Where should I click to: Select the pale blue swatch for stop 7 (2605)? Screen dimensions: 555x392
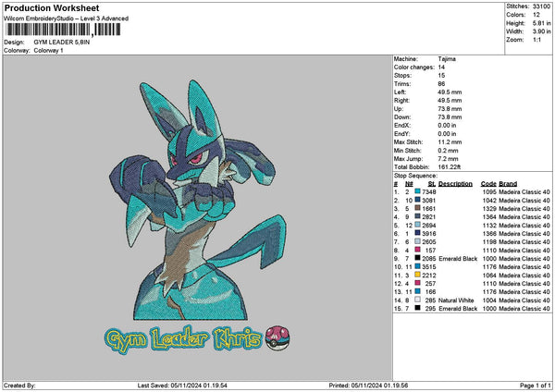click(x=418, y=241)
